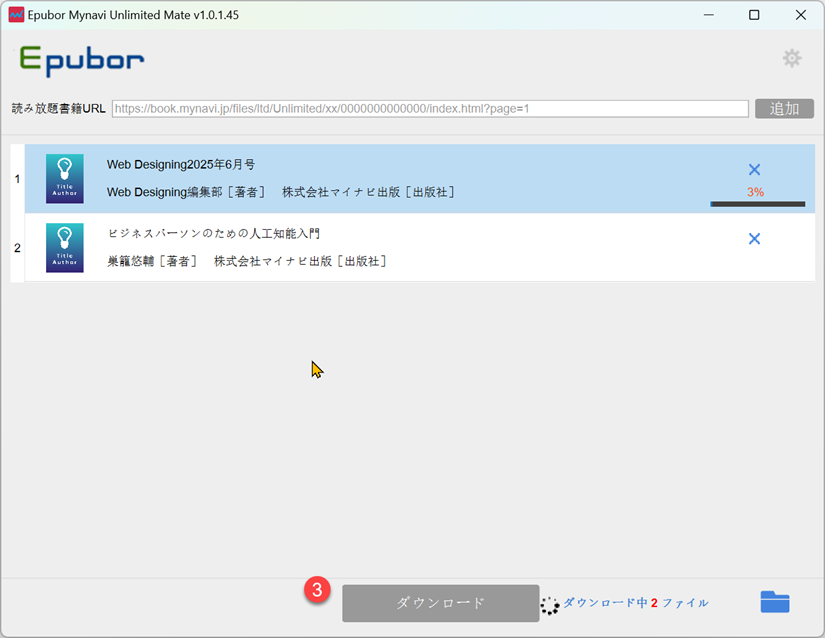Screen dimensions: 825x638
Task: Remove ビジネスパーソンのための人工知能入門 with its X icon
Action: pos(754,239)
